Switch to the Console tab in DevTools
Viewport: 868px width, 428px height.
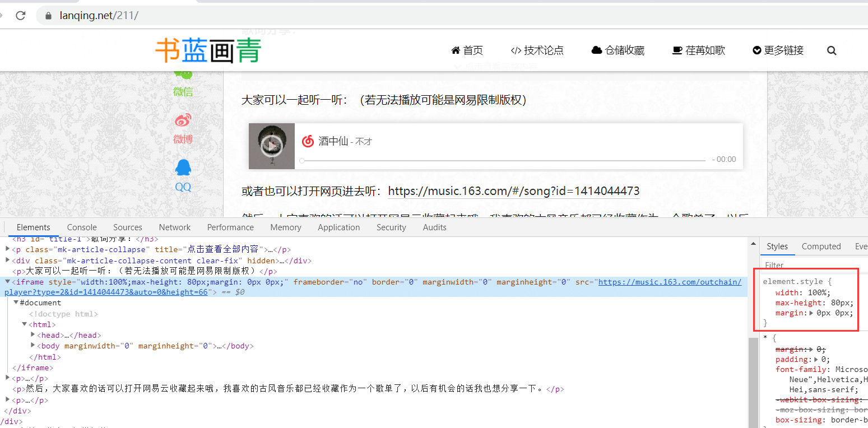tap(82, 227)
